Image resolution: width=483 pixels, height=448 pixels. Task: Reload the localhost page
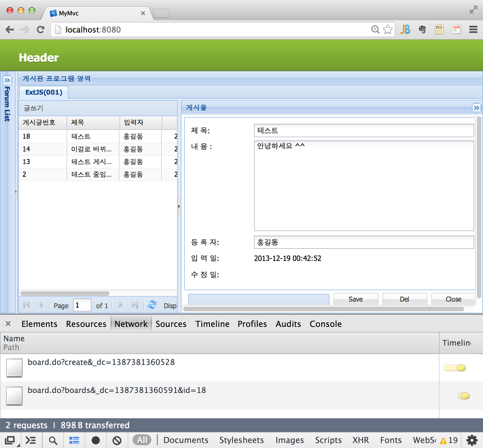pyautogui.click(x=40, y=30)
